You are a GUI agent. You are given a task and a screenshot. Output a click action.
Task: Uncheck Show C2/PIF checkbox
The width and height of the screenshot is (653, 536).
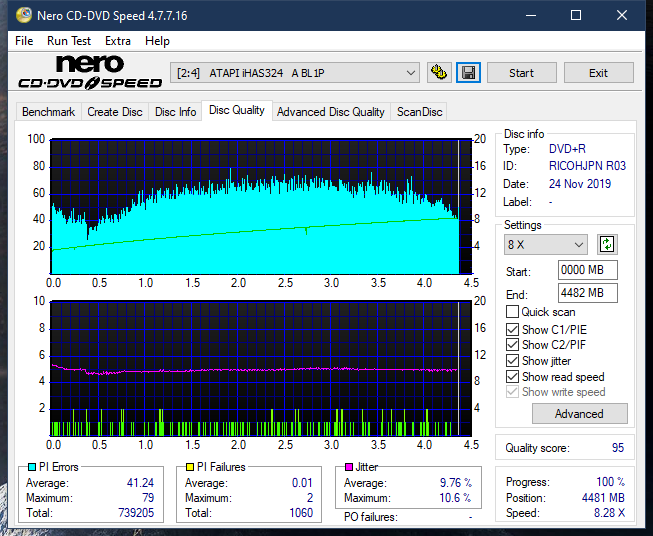click(512, 345)
